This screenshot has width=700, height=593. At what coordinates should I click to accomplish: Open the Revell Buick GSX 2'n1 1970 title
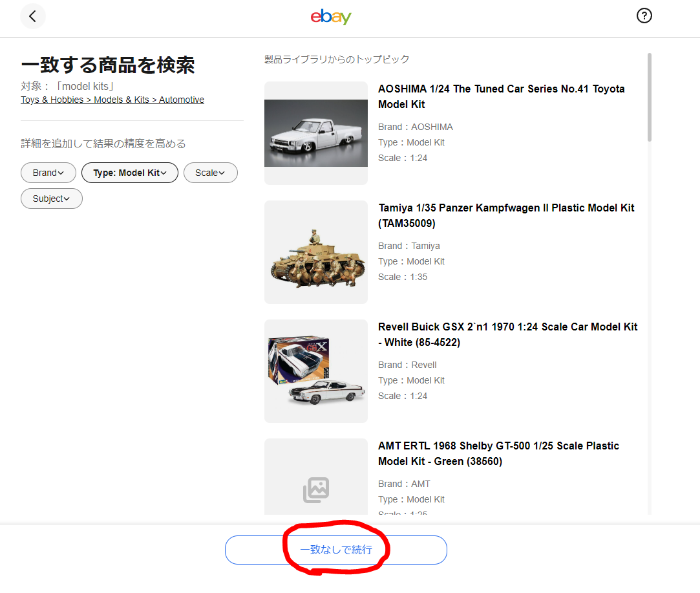pyautogui.click(x=508, y=334)
